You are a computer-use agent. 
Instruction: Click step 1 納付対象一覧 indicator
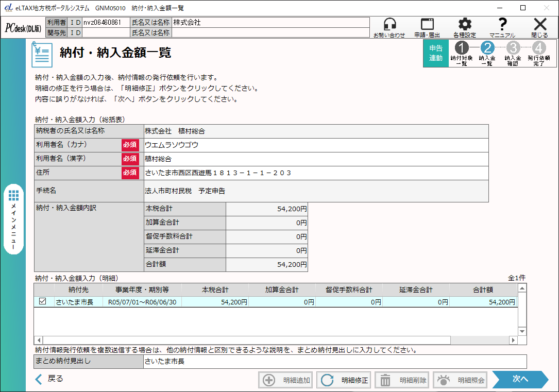[462, 54]
